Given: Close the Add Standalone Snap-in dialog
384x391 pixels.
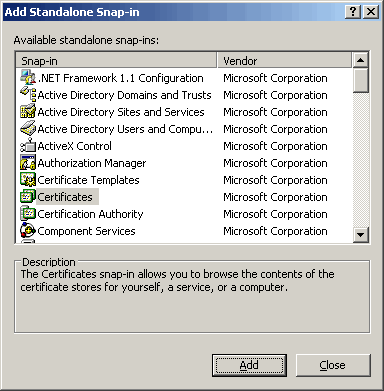Looking at the screenshot, I should tap(333, 365).
